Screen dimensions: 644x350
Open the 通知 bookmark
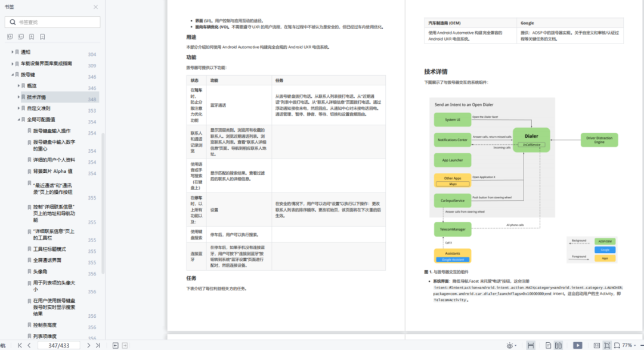(x=26, y=52)
